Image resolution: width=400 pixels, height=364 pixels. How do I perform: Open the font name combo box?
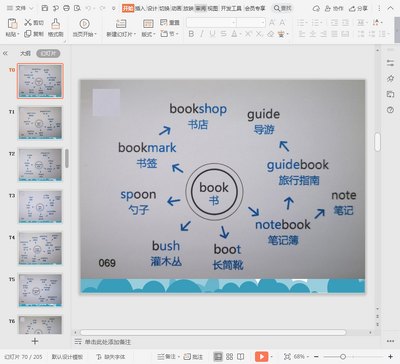(x=211, y=23)
